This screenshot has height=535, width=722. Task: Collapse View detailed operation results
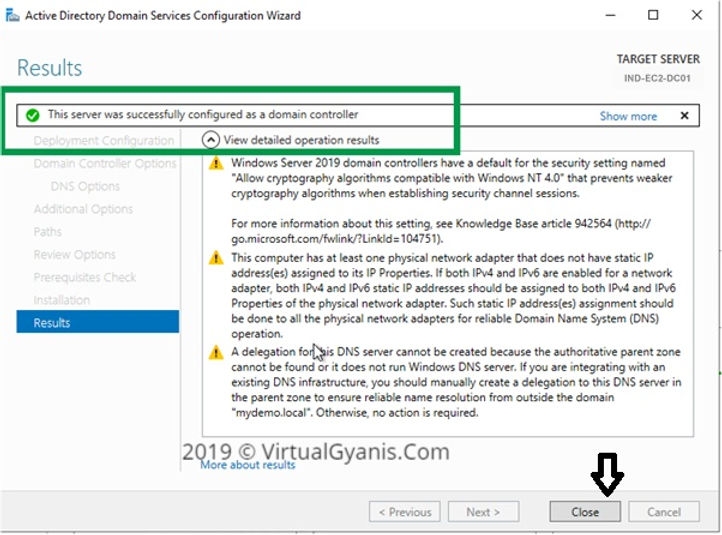coord(211,140)
